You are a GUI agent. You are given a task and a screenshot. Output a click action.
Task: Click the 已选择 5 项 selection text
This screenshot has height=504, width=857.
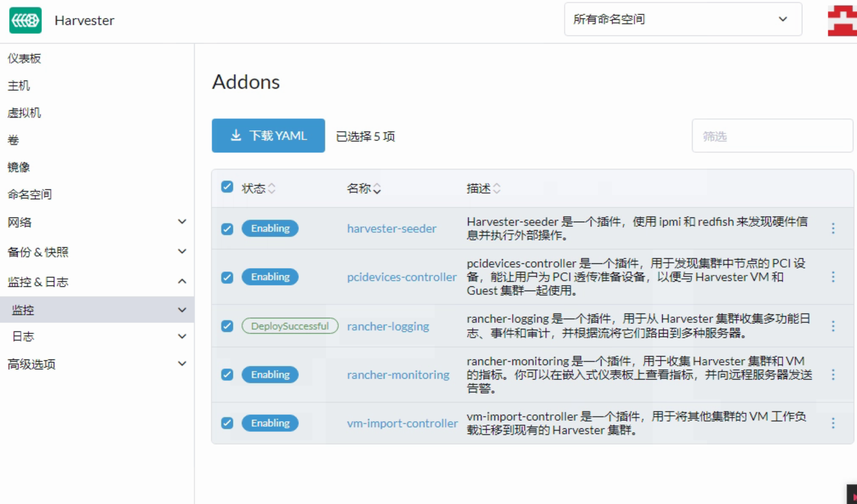pos(365,137)
